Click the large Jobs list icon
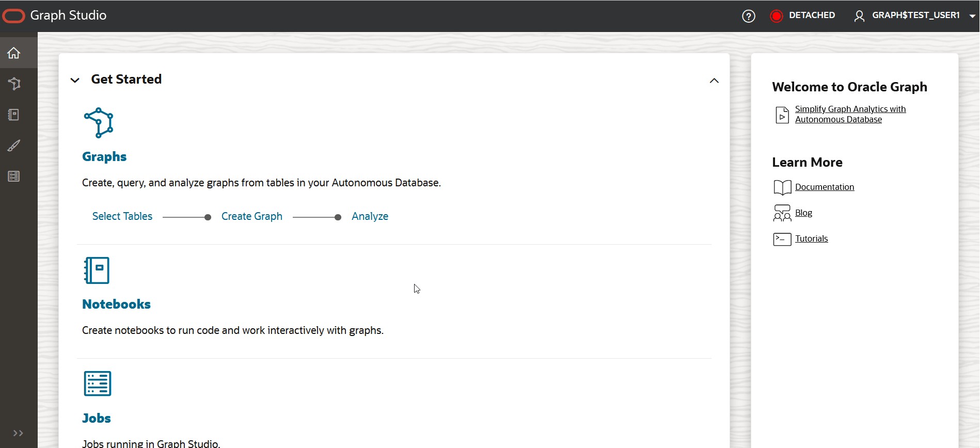980x448 pixels. click(x=98, y=383)
